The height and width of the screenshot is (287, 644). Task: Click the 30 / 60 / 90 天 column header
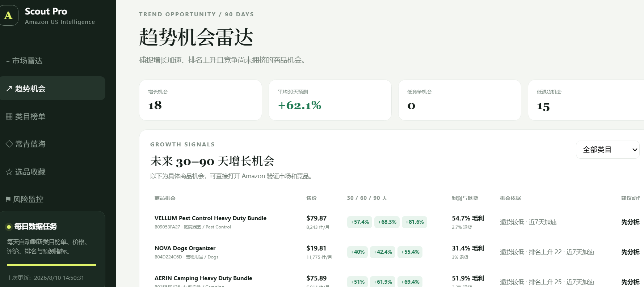pyautogui.click(x=367, y=198)
